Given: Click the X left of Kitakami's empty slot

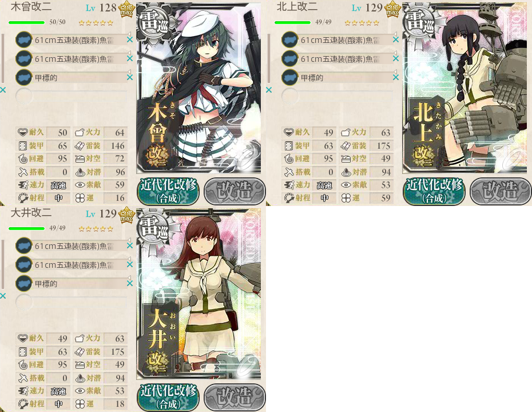Looking at the screenshot, I should [269, 90].
